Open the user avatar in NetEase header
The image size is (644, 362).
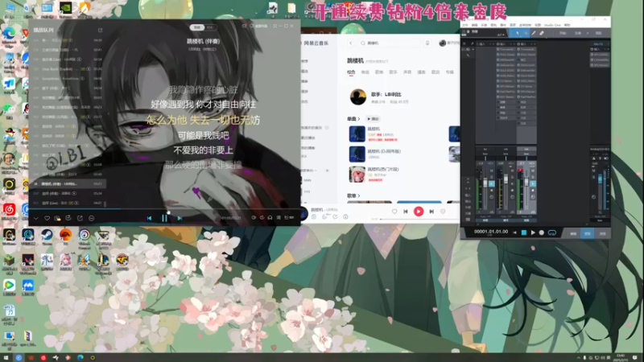[x=442, y=43]
